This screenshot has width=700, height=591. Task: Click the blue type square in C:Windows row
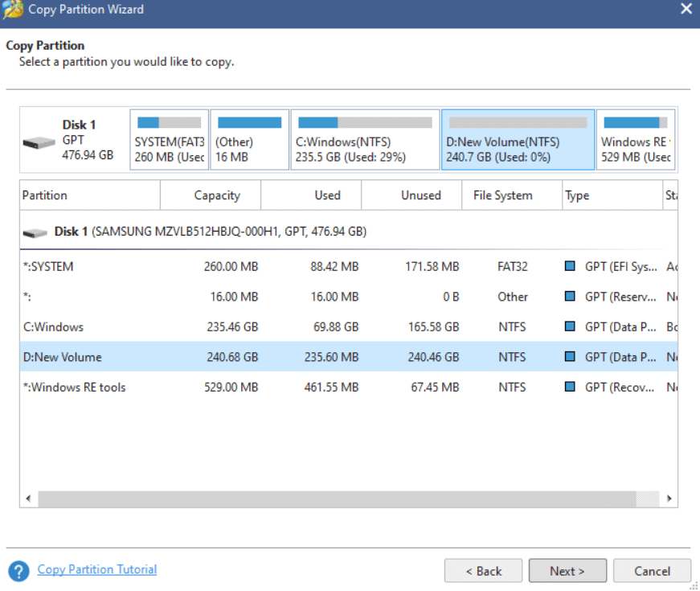(x=570, y=326)
